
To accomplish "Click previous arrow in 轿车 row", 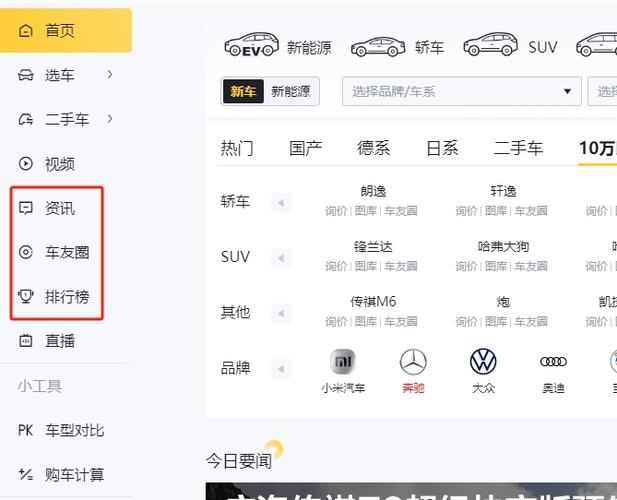I will [281, 203].
